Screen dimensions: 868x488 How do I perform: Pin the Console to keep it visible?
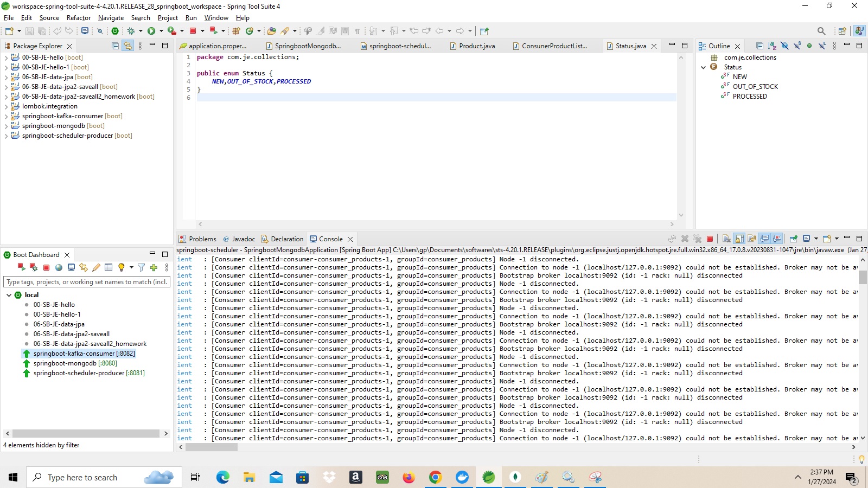[793, 239]
